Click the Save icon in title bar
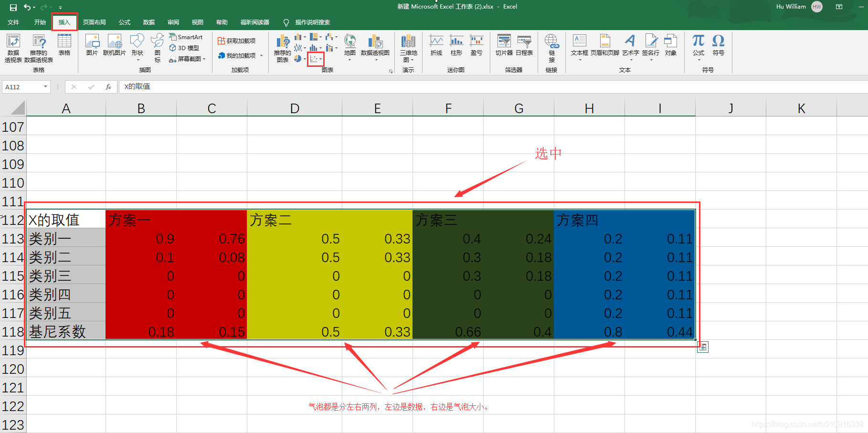868x433 pixels. [x=13, y=7]
